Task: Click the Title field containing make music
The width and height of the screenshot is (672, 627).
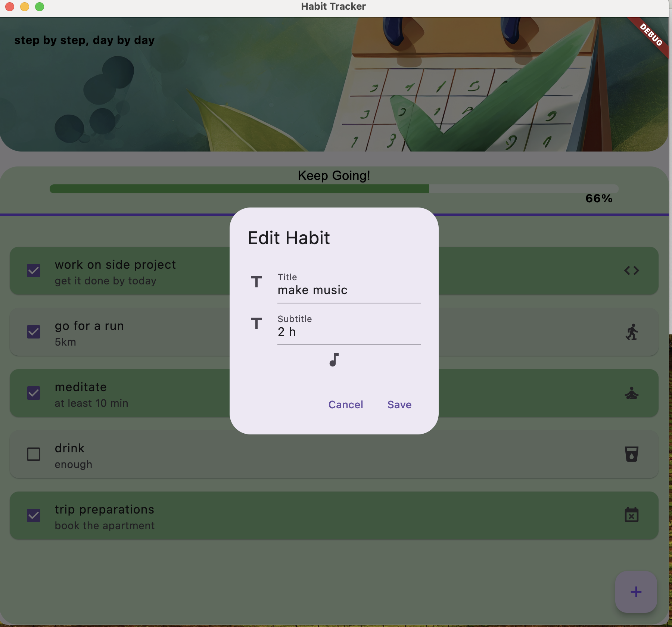Action: pyautogui.click(x=349, y=290)
